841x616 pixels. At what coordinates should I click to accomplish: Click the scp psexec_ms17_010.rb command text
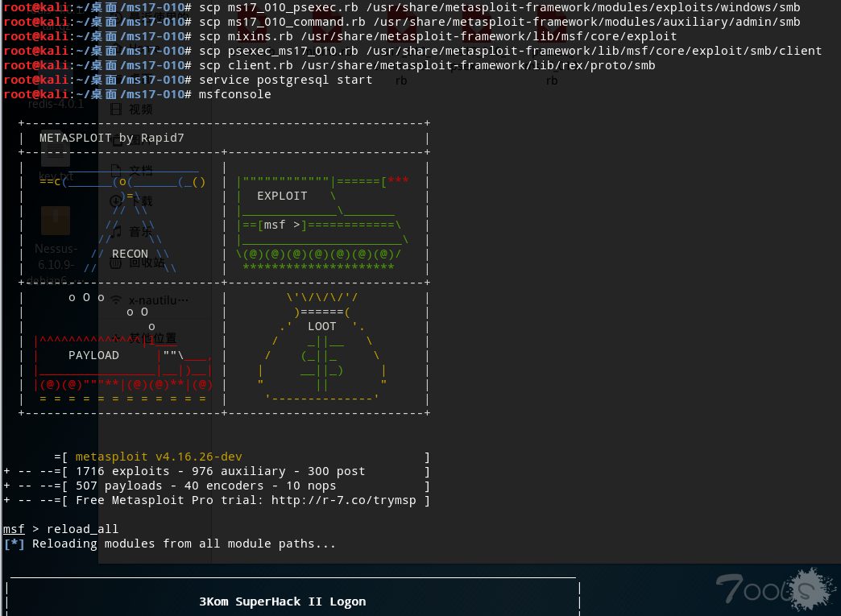279,51
